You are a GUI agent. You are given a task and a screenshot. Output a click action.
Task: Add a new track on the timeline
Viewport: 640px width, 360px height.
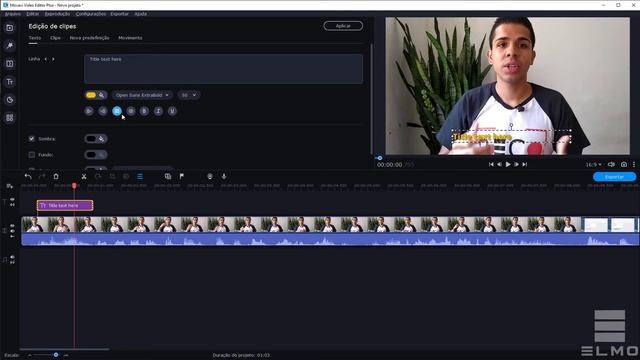coord(9,186)
